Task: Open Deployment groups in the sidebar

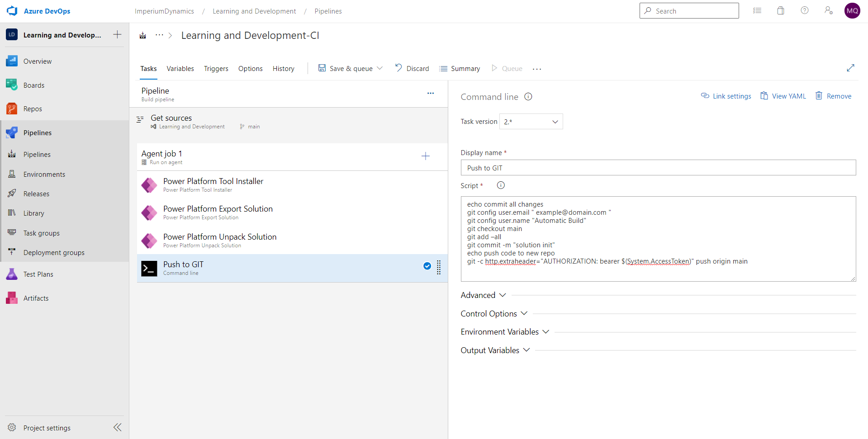Action: pyautogui.click(x=53, y=252)
